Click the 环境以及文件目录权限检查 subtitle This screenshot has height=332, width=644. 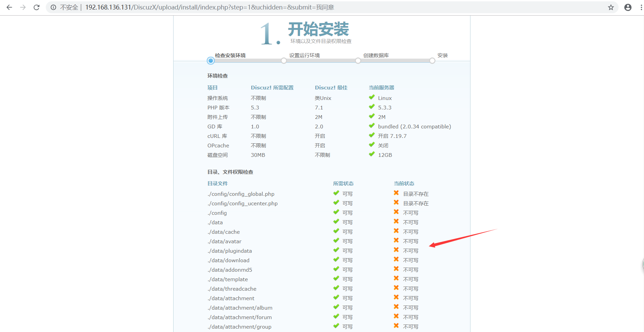click(321, 41)
